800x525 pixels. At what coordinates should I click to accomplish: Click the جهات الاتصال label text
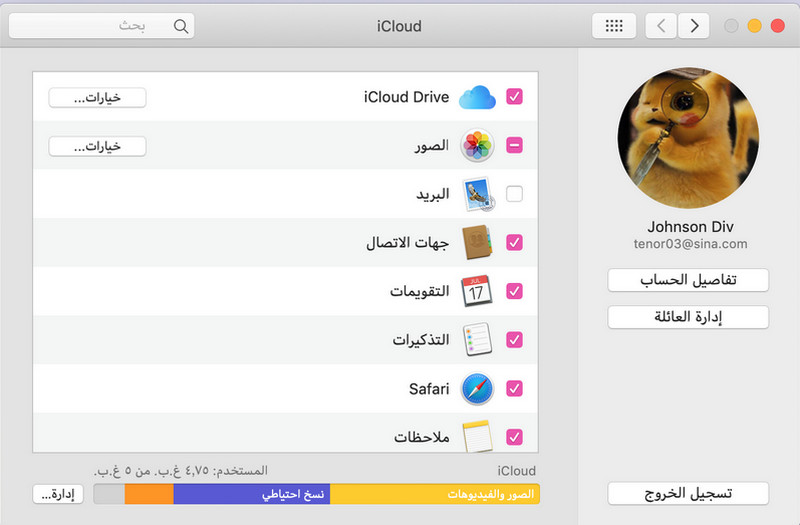tap(407, 242)
